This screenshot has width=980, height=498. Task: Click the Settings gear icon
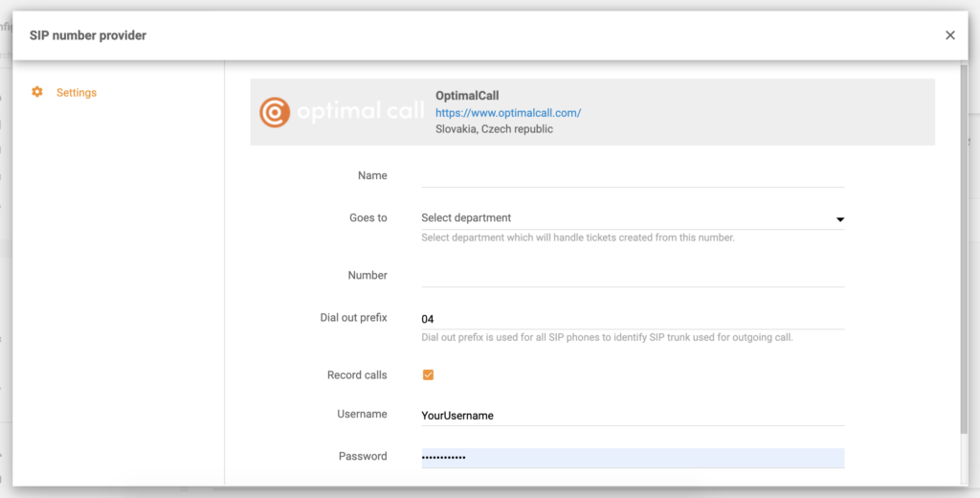[37, 92]
